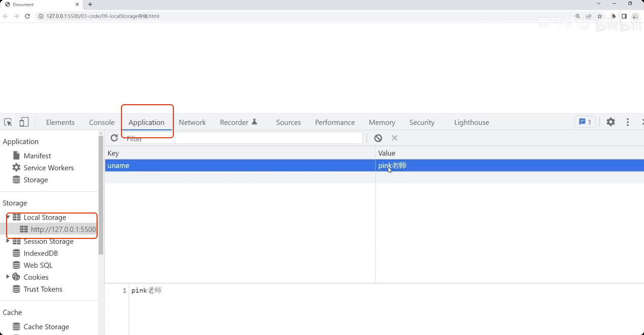Expand the Session Storage arrow
The height and width of the screenshot is (335, 644).
(8, 241)
